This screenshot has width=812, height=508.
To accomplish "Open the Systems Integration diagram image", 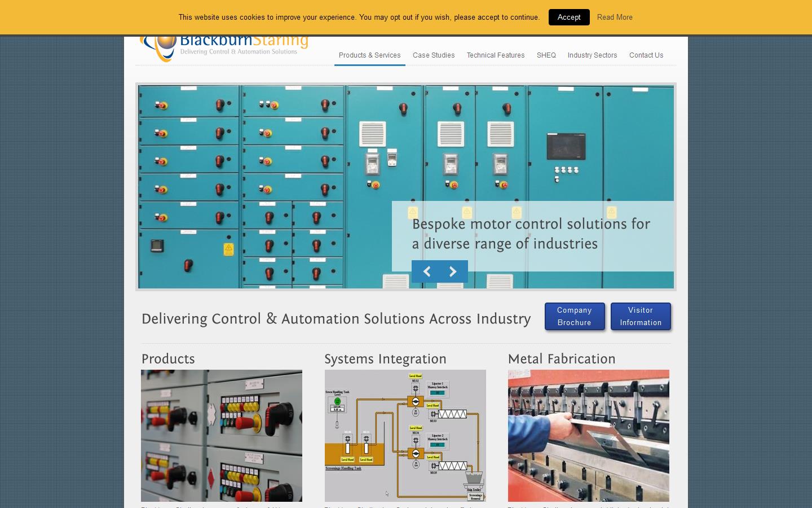I will [x=405, y=435].
